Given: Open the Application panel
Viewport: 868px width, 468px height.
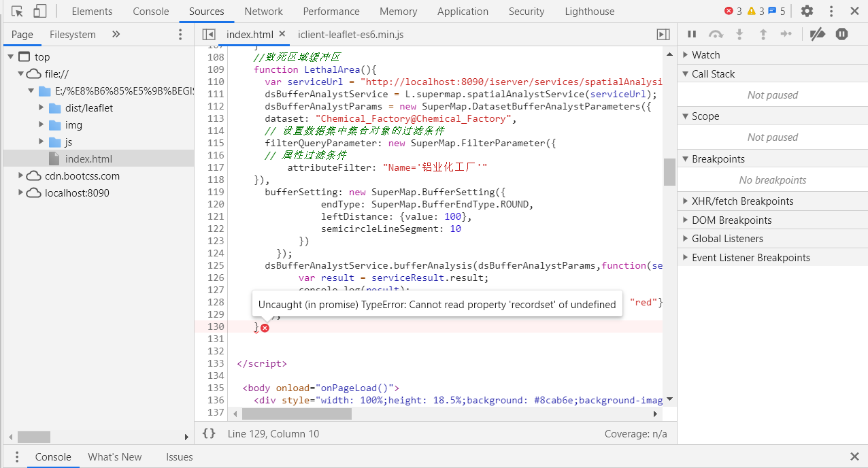Looking at the screenshot, I should coord(463,12).
